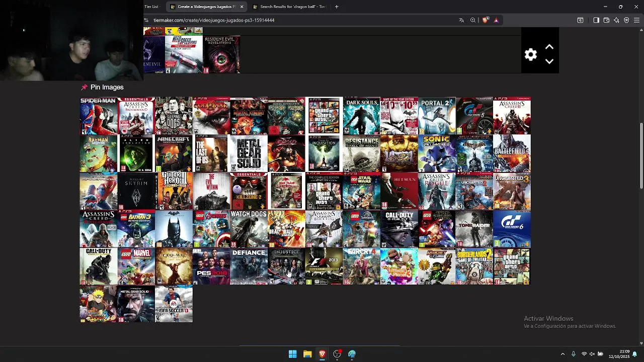Image resolution: width=644 pixels, height=362 pixels.
Task: Select the Defiance cover
Action: (x=249, y=266)
